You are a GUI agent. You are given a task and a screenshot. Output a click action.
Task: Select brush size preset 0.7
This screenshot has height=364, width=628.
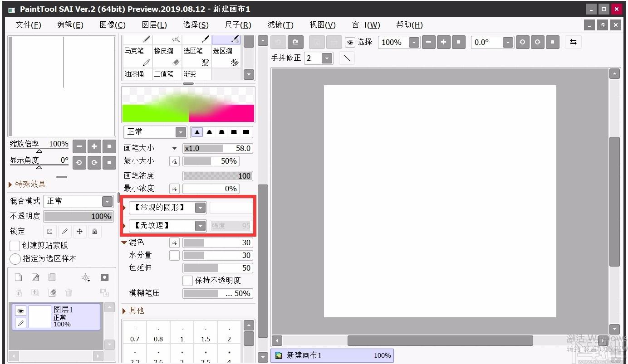click(135, 333)
